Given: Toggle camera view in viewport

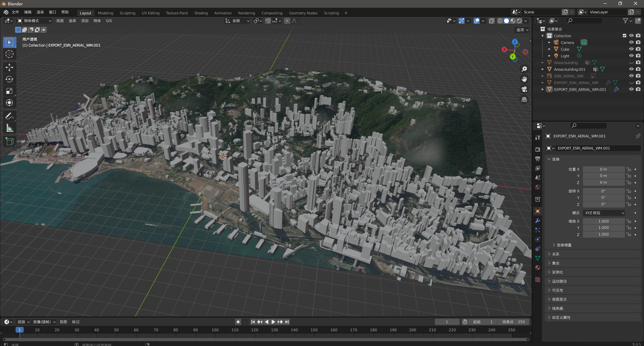Looking at the screenshot, I should tap(524, 89).
